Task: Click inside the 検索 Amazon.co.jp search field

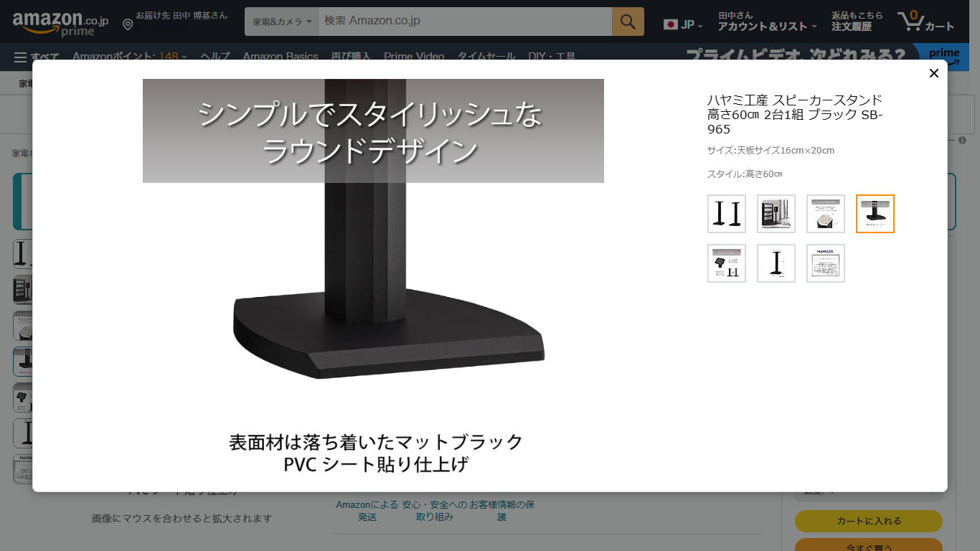Action: [464, 22]
